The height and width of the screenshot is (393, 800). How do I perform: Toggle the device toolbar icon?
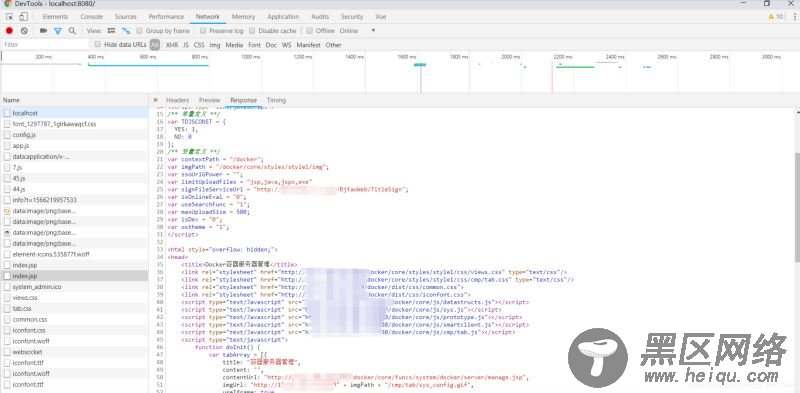coord(23,17)
